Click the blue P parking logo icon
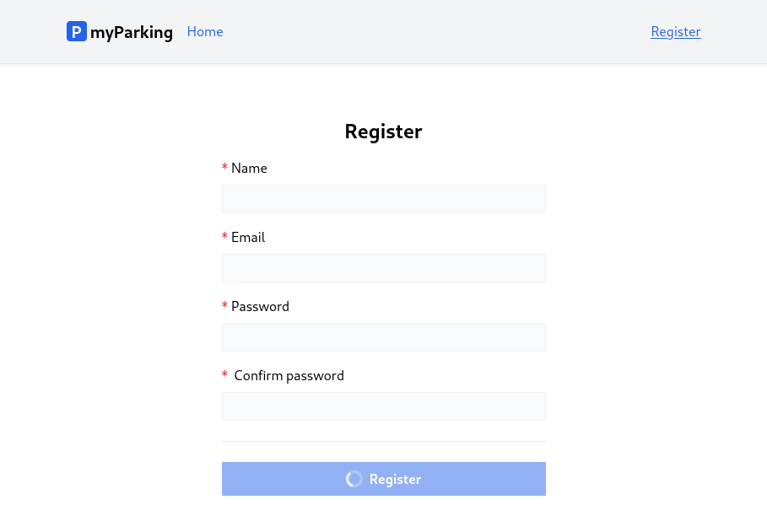767x532 pixels. 77,31
